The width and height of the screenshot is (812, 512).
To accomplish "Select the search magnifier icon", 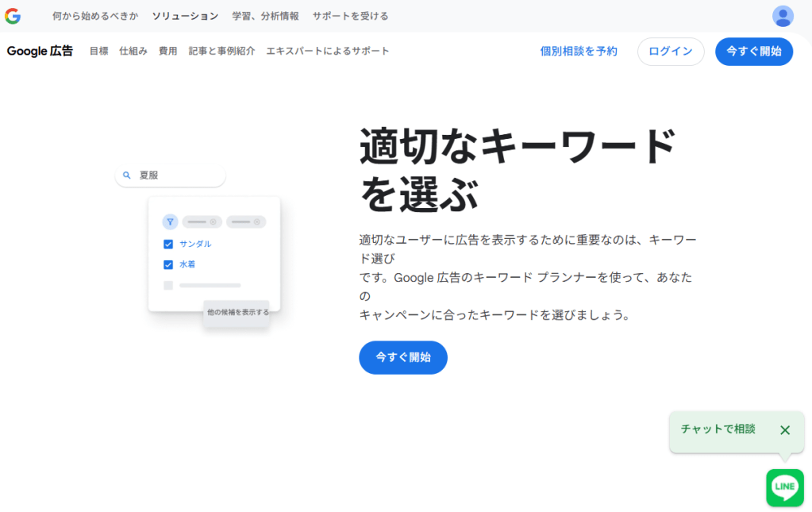I will (128, 175).
